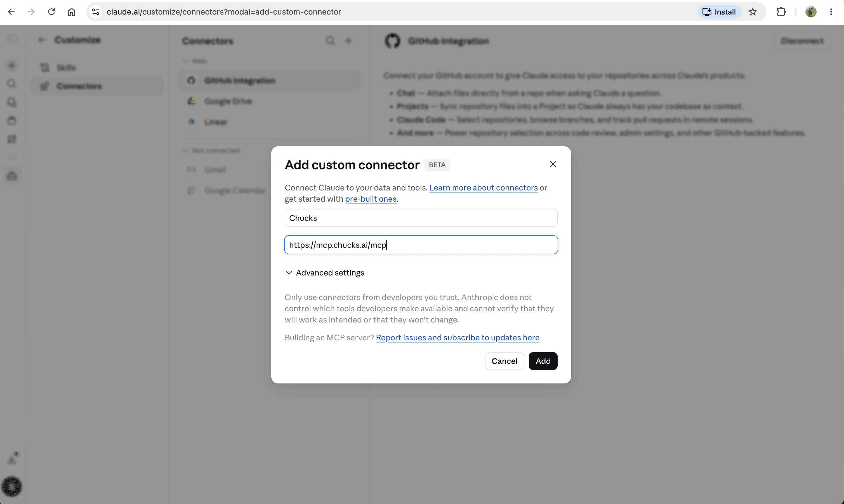Open search from left rail

12,84
